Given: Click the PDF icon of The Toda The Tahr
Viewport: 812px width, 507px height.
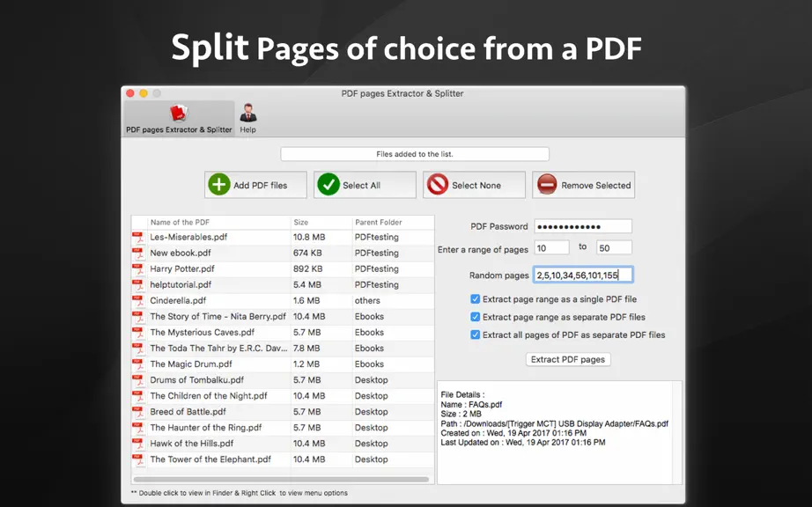Looking at the screenshot, I should [x=138, y=349].
